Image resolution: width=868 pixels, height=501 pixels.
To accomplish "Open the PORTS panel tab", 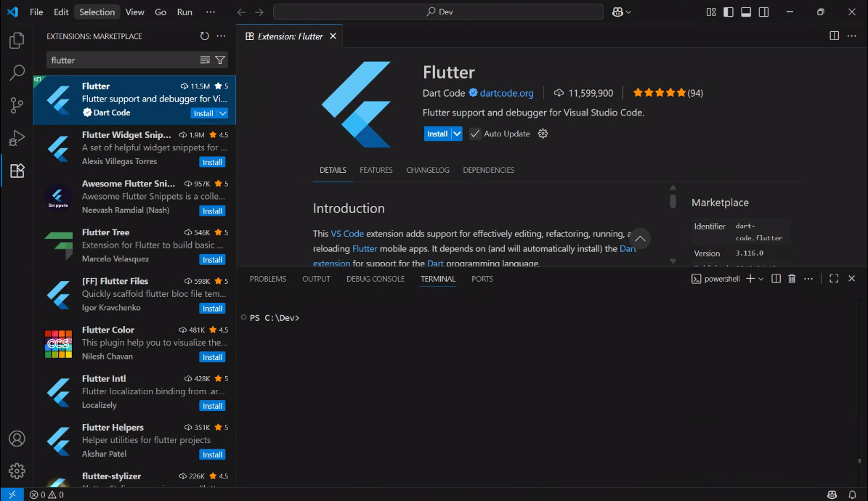I will (482, 279).
